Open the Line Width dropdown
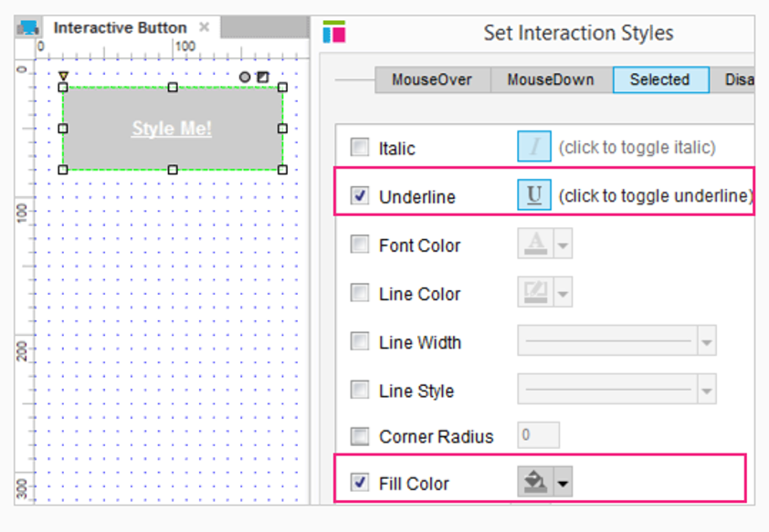 pyautogui.click(x=706, y=341)
